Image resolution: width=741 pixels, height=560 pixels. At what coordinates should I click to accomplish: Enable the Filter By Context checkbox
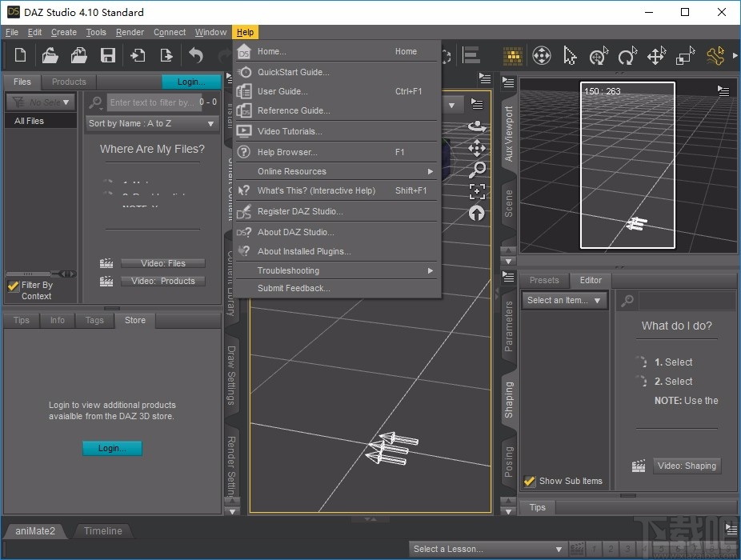13,285
